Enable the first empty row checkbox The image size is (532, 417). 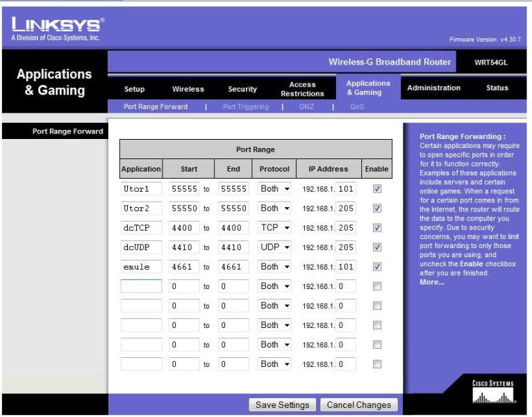click(377, 286)
